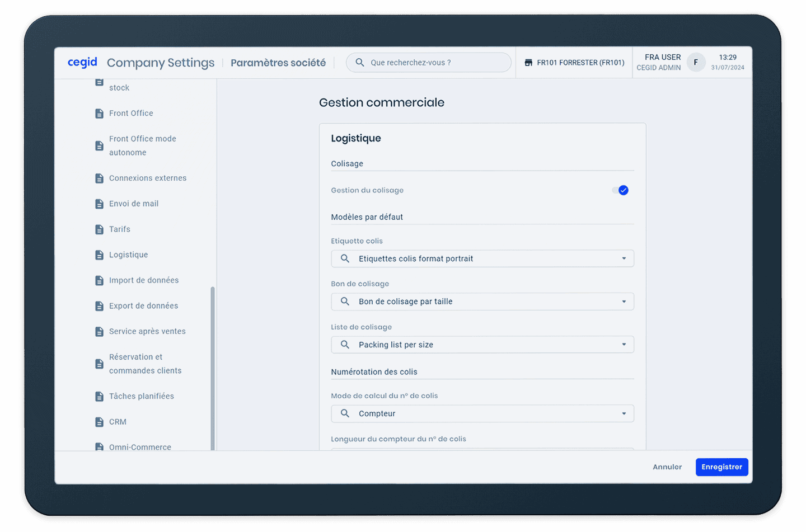Open Logistique in the sidebar
Screen dimensions: 806x532
tap(129, 255)
